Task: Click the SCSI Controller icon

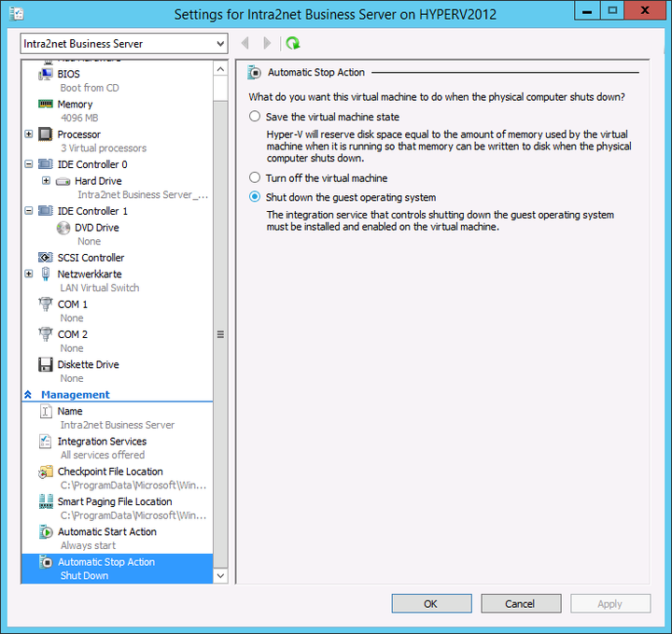Action: pyautogui.click(x=46, y=257)
